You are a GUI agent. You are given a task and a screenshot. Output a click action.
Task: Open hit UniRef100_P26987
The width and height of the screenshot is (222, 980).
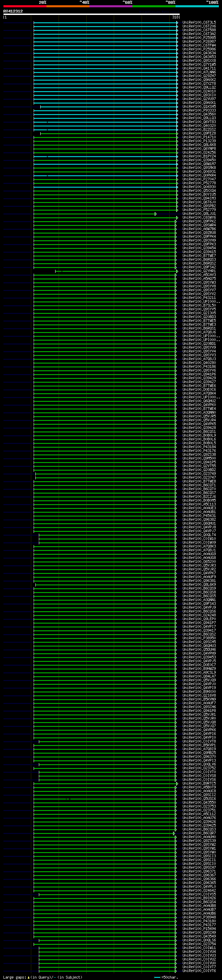pos(199,41)
